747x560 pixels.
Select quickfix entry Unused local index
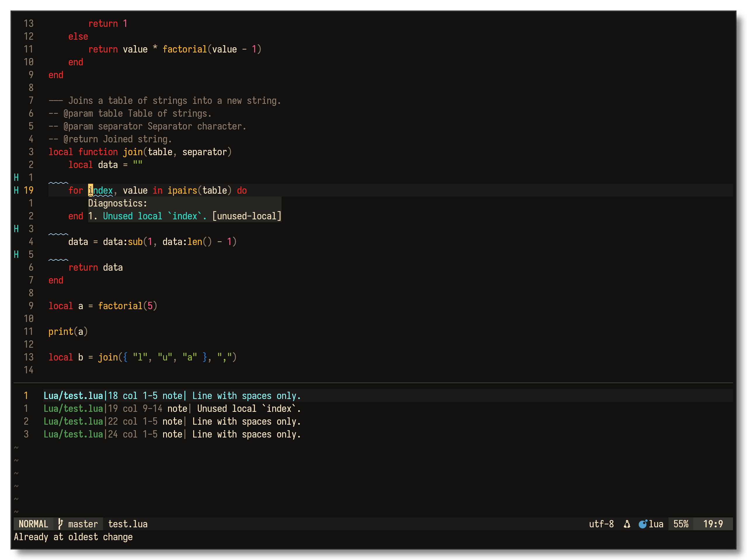click(172, 408)
